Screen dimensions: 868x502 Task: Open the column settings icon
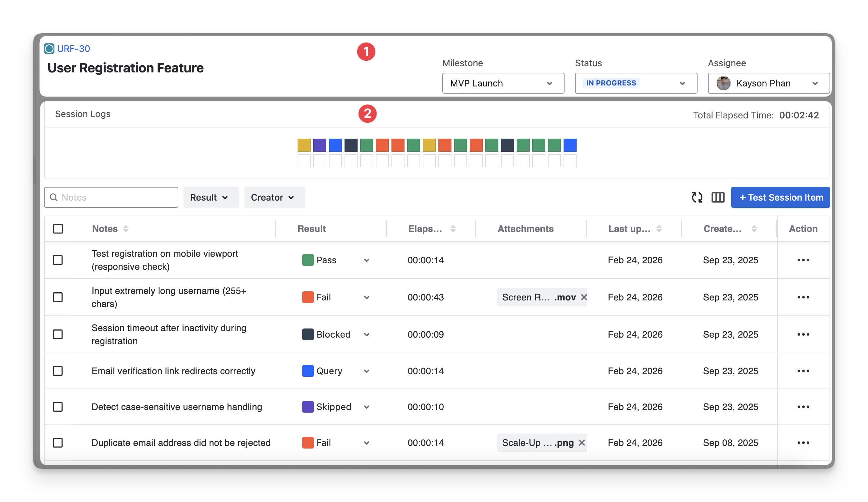tap(718, 197)
